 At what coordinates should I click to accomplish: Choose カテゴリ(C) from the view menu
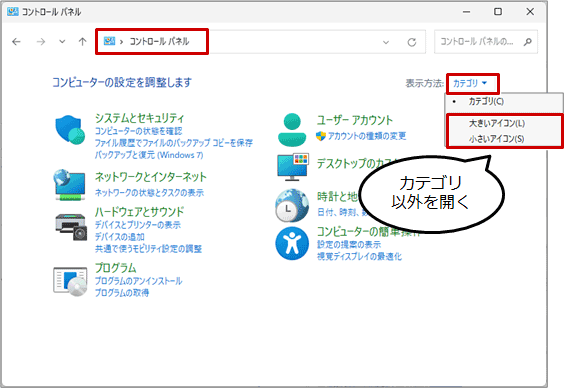point(486,101)
